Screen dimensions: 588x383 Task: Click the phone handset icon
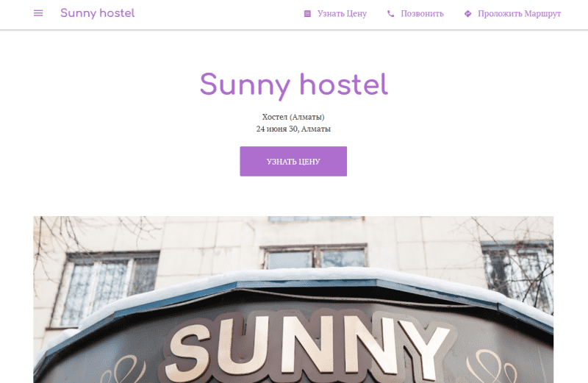tap(391, 14)
